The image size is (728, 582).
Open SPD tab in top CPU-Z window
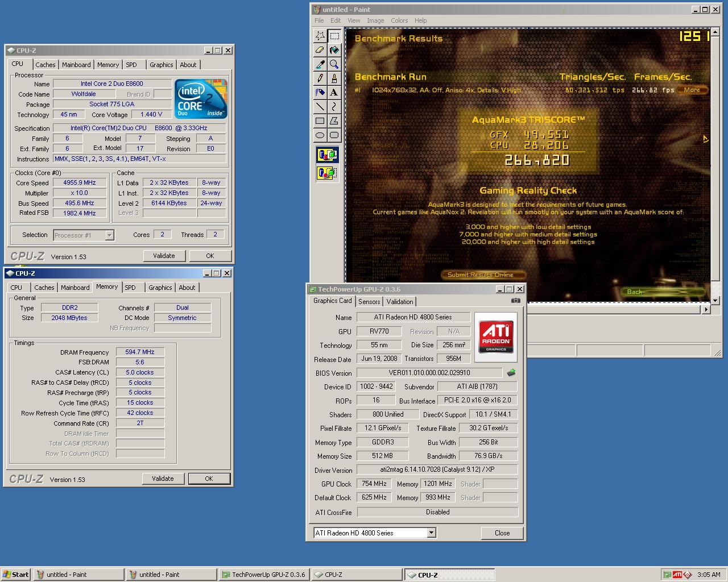tap(131, 65)
